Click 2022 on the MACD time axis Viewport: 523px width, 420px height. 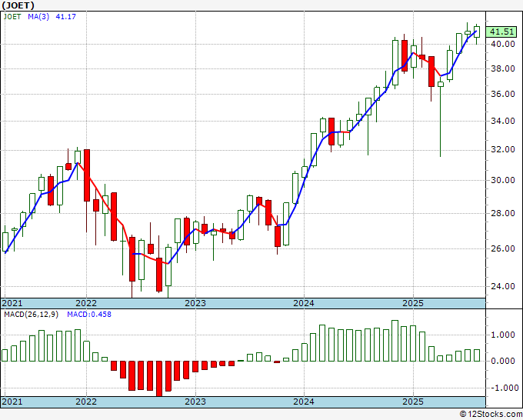click(x=86, y=402)
